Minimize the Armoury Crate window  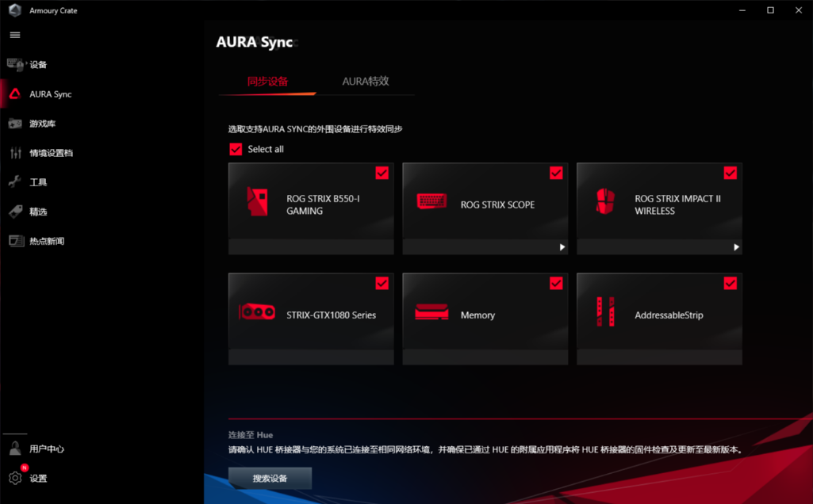coord(742,10)
